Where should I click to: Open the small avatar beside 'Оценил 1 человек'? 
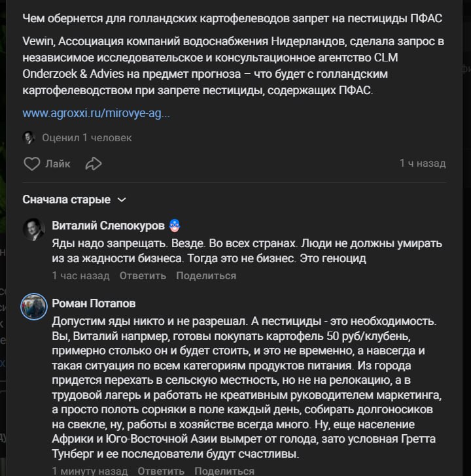[x=29, y=137]
